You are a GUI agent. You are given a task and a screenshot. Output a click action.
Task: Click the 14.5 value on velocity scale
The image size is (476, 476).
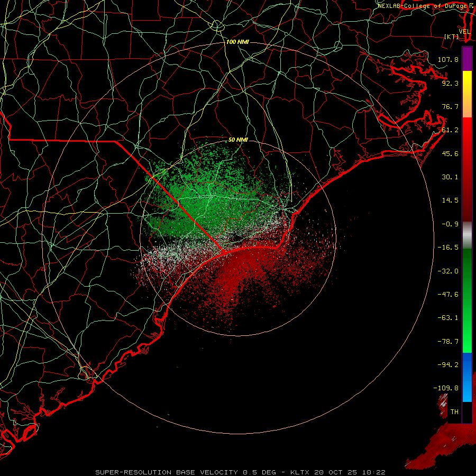pos(450,200)
